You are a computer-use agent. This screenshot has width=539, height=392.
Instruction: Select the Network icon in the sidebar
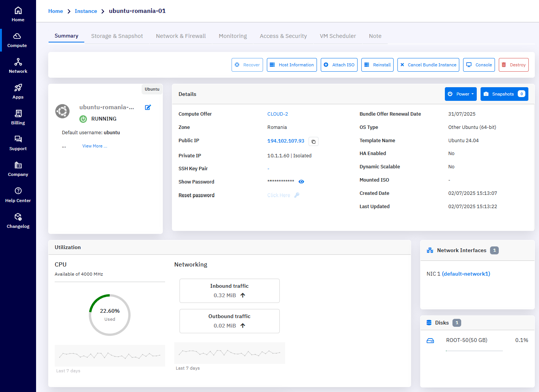click(x=17, y=65)
